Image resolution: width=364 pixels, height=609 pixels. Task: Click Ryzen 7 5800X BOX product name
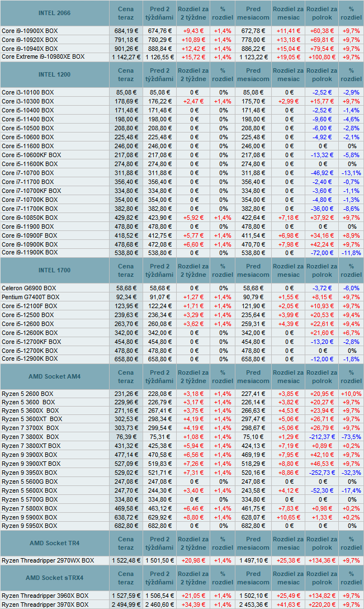pyautogui.click(x=29, y=508)
